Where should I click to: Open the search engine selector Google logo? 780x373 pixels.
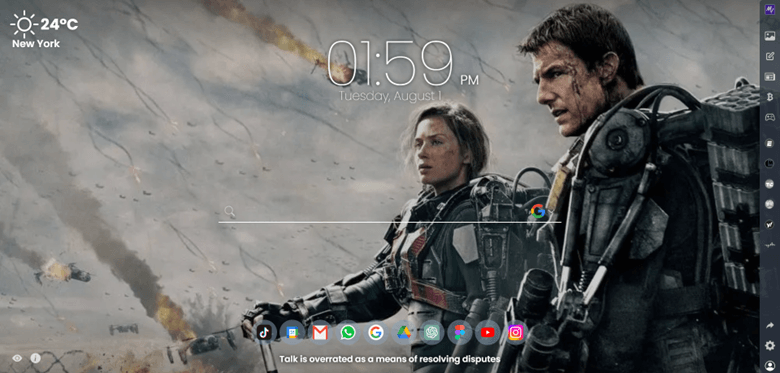[x=538, y=212]
